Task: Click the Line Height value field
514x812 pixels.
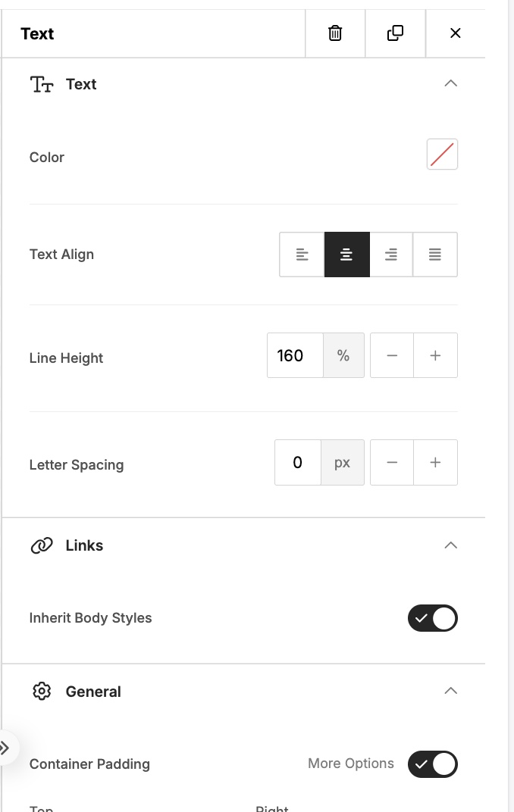Action: pyautogui.click(x=296, y=355)
